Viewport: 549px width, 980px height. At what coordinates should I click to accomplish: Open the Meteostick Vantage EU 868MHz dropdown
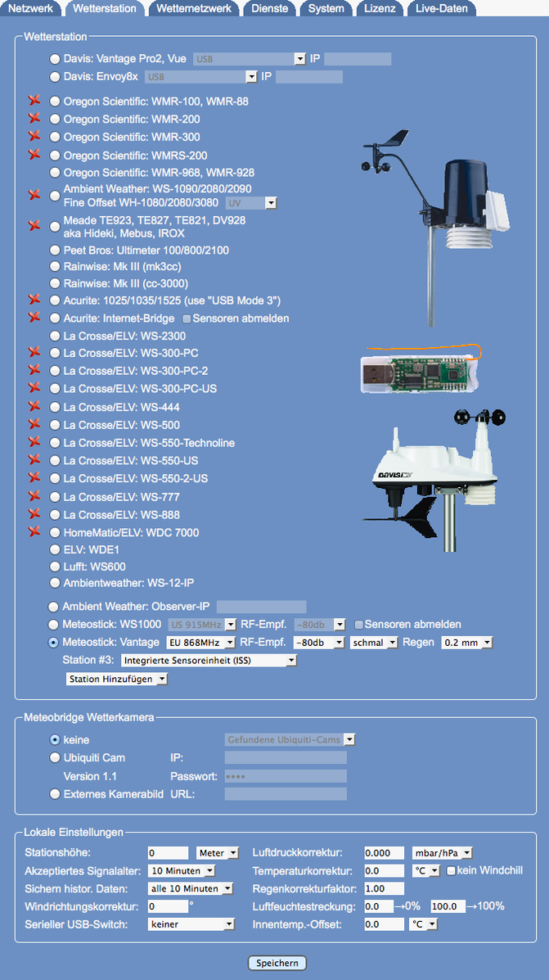pos(200,643)
